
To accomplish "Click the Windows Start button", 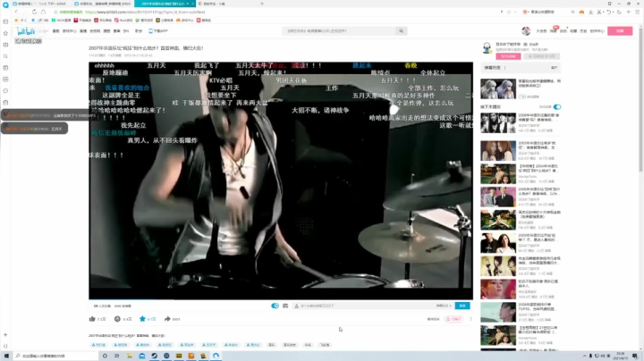I will tap(6, 356).
